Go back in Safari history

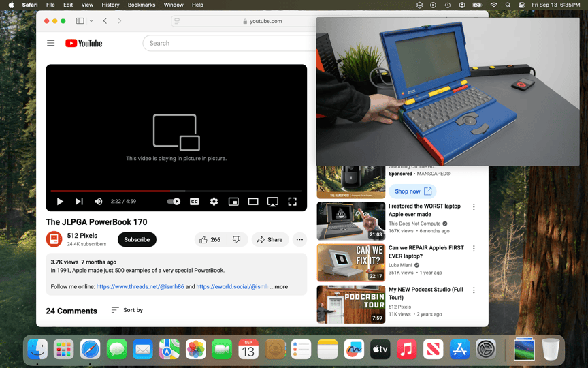105,21
